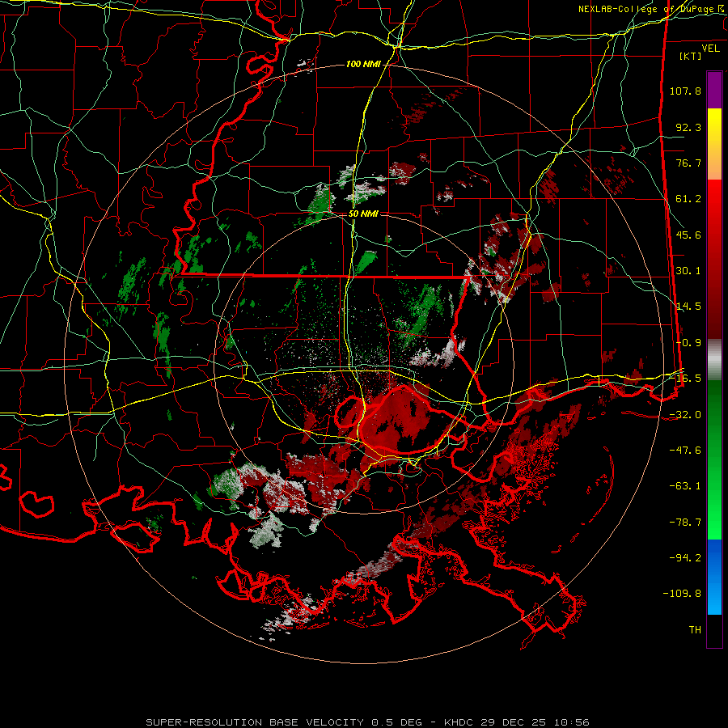Click the -47.6 legend value
728x728 pixels.
pos(685,451)
